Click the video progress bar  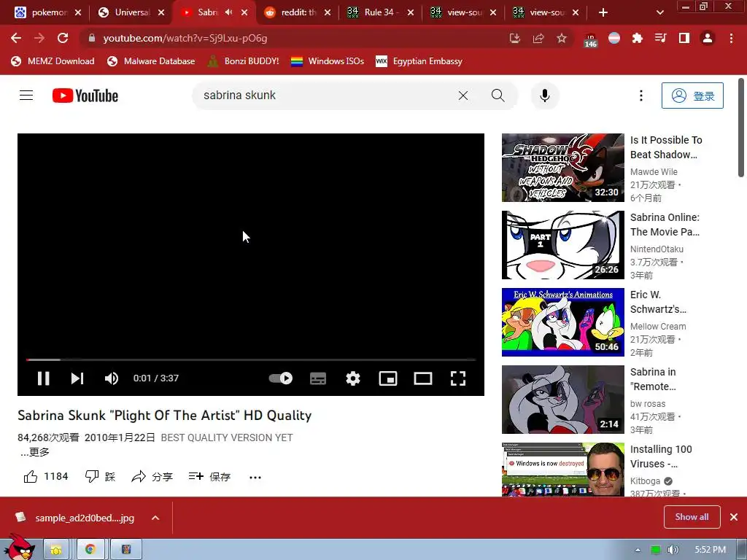coord(251,359)
